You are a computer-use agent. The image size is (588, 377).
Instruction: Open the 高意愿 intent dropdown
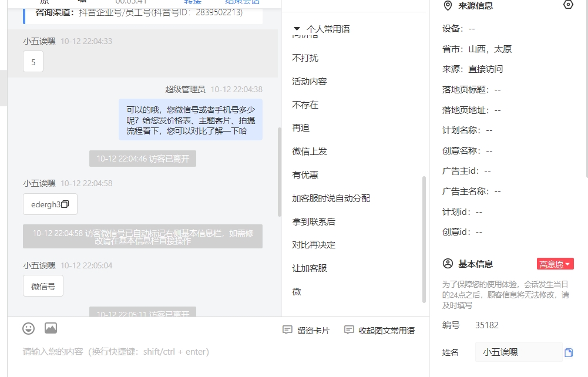pyautogui.click(x=555, y=264)
